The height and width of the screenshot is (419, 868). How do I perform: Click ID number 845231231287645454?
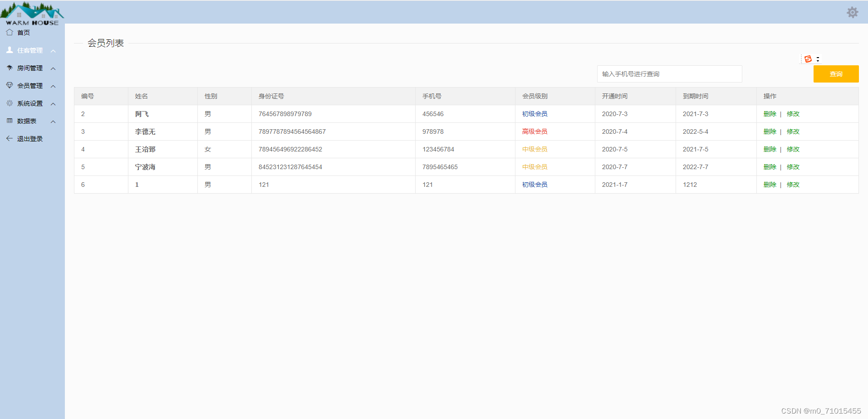(290, 167)
